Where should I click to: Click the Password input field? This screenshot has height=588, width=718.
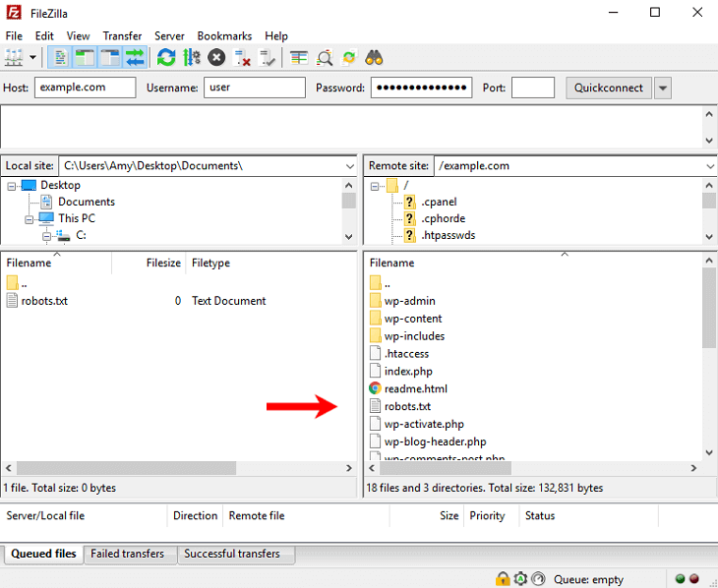(x=421, y=88)
